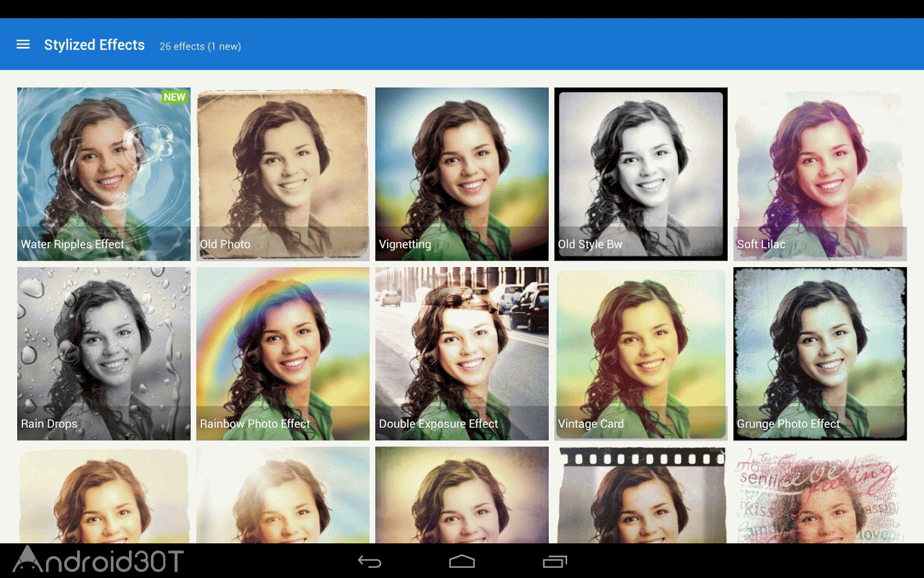Select the Double Exposure Effect

point(462,354)
